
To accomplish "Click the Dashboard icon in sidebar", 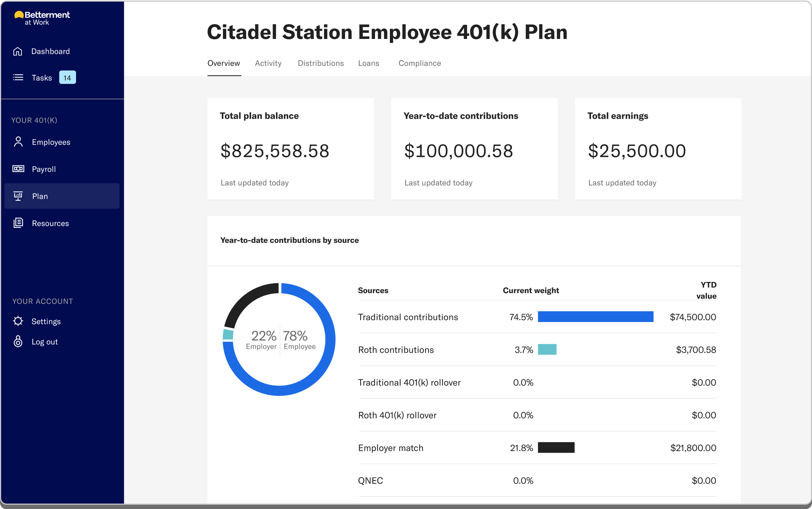I will 17,51.
